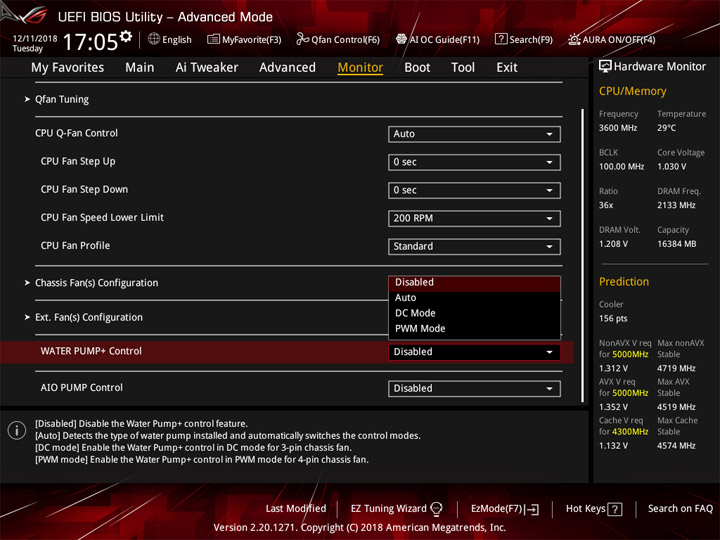Screen dimensions: 720x540
Task: Click the Hardware Monitor screen icon
Action: pos(605,66)
